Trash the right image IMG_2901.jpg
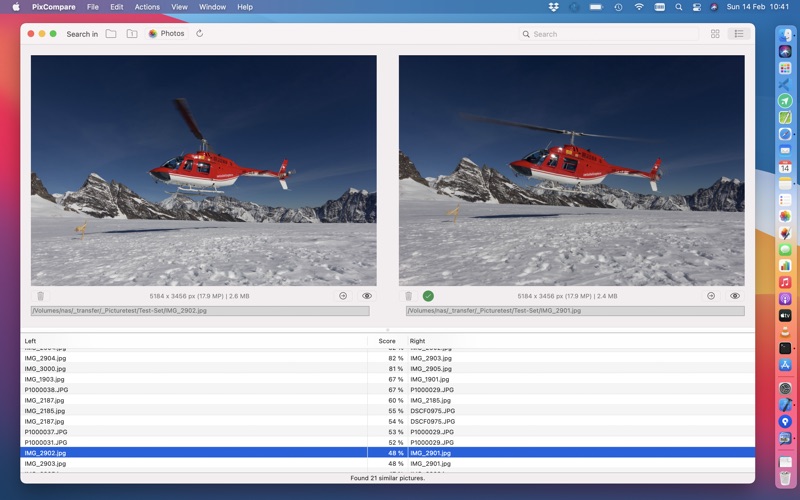The height and width of the screenshot is (500, 800). pos(408,296)
